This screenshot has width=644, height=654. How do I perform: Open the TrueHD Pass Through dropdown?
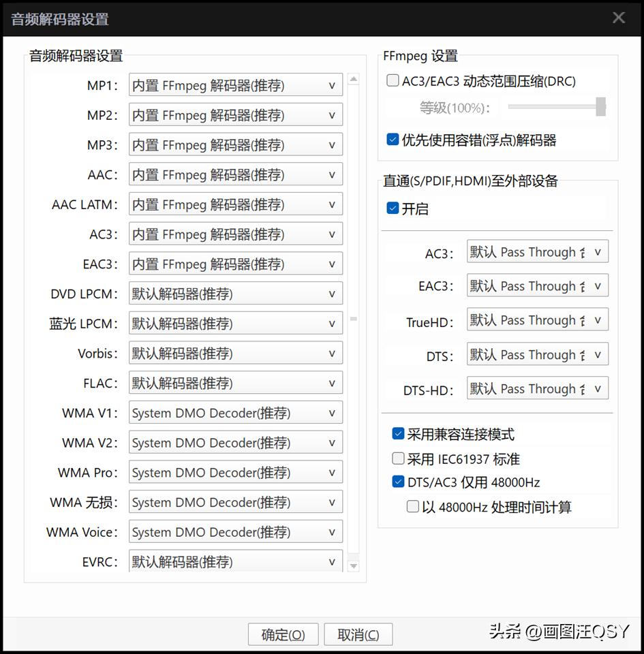(537, 320)
